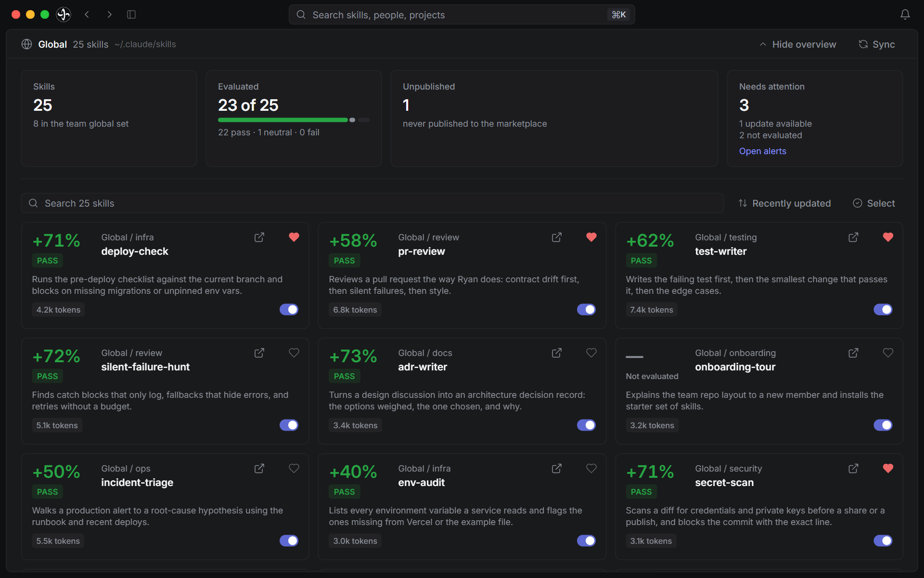
Task: Click the app logo icon
Action: coord(64,14)
